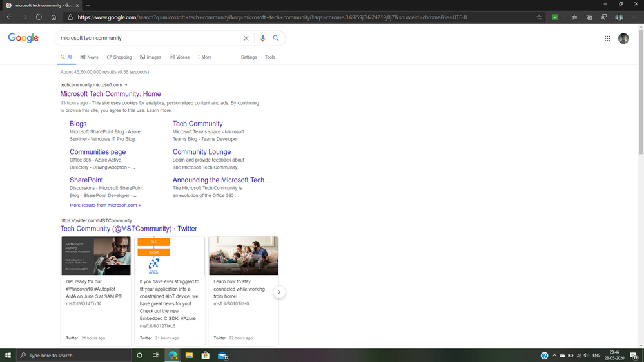Open the Collections icon in toolbar
Image resolution: width=644 pixels, height=362 pixels.
click(x=589, y=17)
